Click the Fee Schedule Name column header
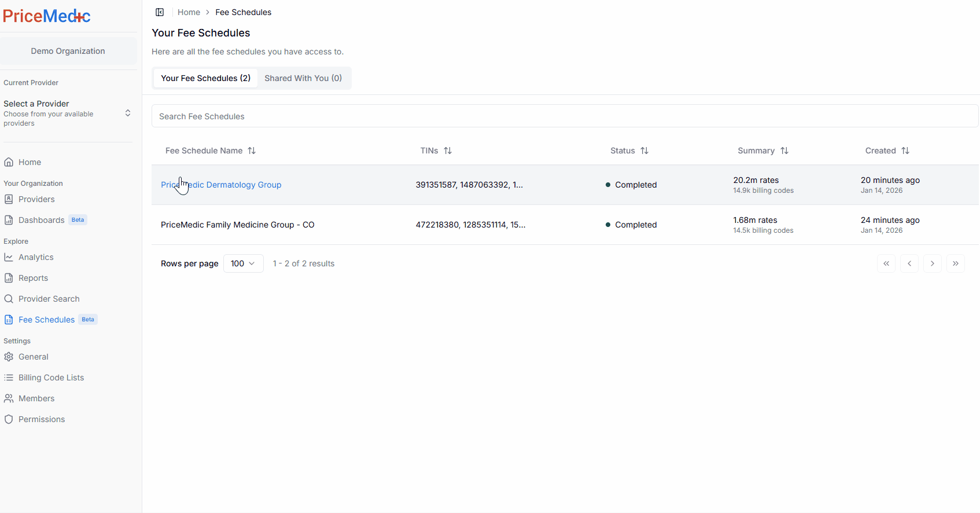Viewport: 980px width, 513px height. pos(211,151)
